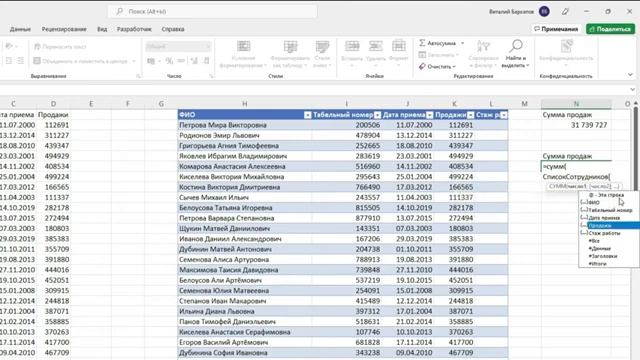Screen dimensions: 640x360
Task: Collapse the ribbon with chevron
Action: (x=630, y=75)
